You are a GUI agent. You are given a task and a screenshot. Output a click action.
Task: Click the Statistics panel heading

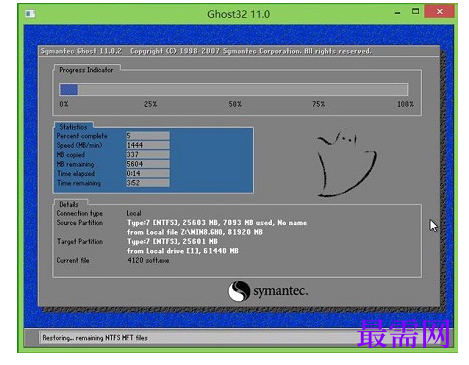click(x=73, y=127)
